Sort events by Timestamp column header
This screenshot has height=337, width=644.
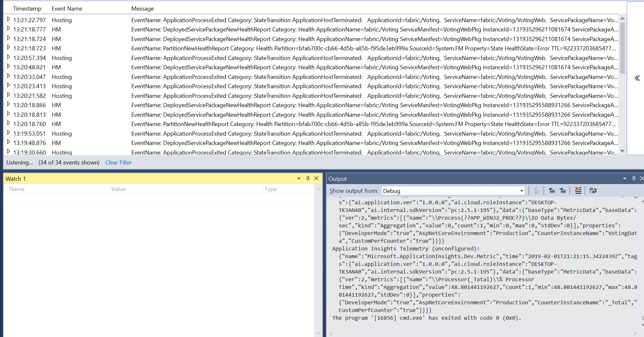(27, 9)
